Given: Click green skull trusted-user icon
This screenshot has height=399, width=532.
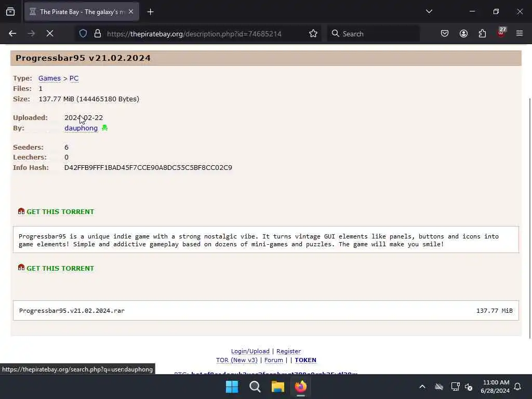Looking at the screenshot, I should point(104,128).
